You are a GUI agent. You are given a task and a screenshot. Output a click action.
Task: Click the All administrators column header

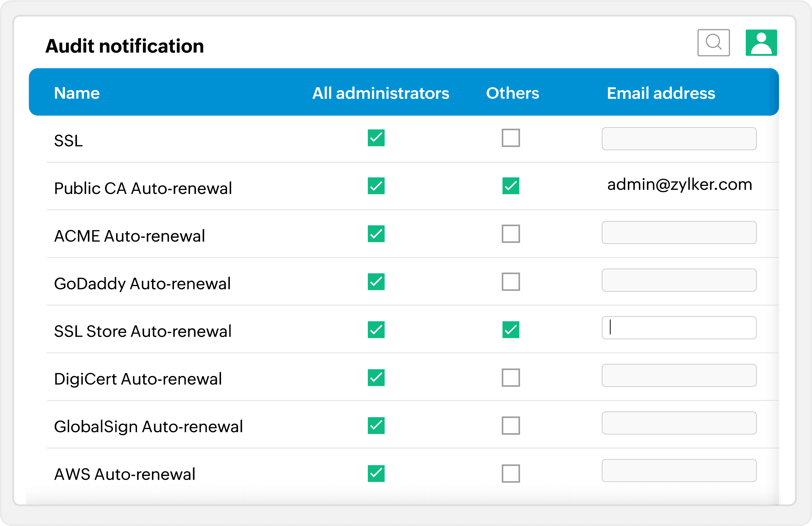[380, 93]
